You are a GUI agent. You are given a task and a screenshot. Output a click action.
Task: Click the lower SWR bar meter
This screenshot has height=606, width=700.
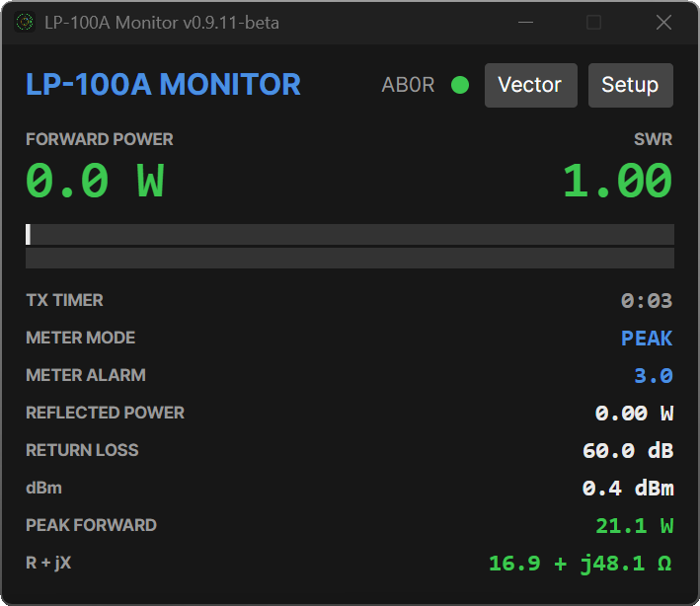coord(350,259)
